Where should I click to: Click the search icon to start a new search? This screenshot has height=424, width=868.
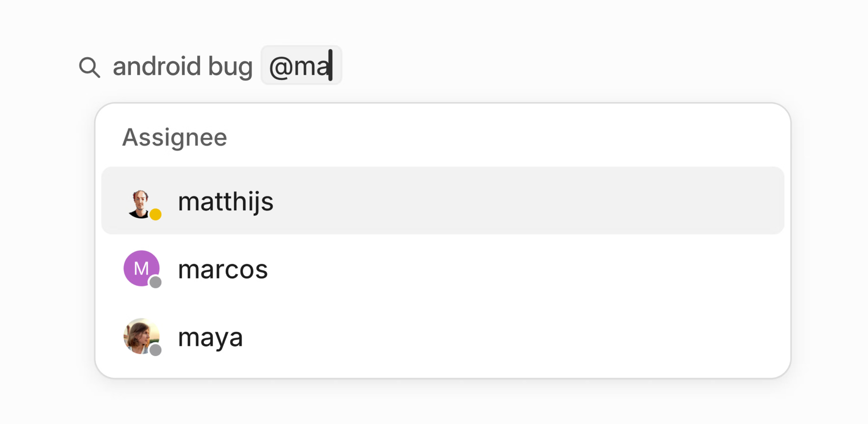[90, 66]
